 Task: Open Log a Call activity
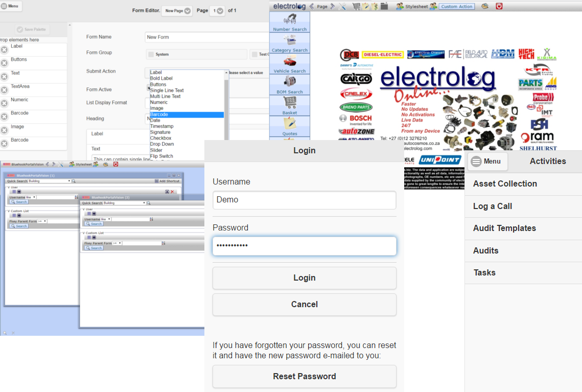523,206
